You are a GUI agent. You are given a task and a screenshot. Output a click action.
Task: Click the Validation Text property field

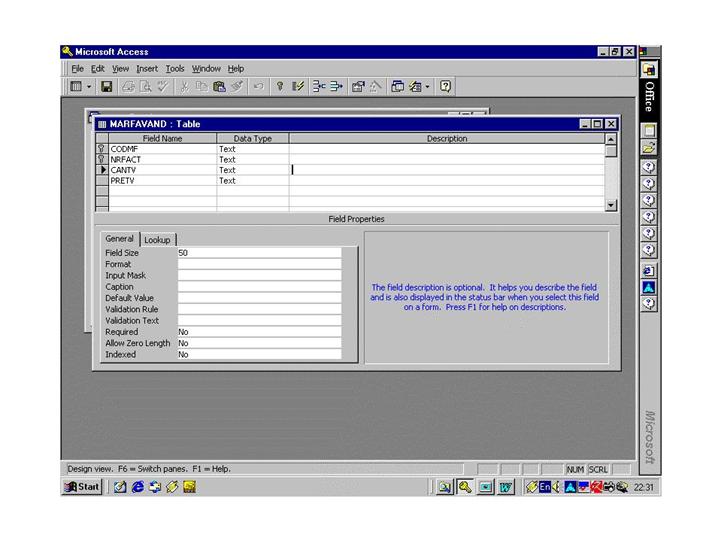click(x=259, y=321)
